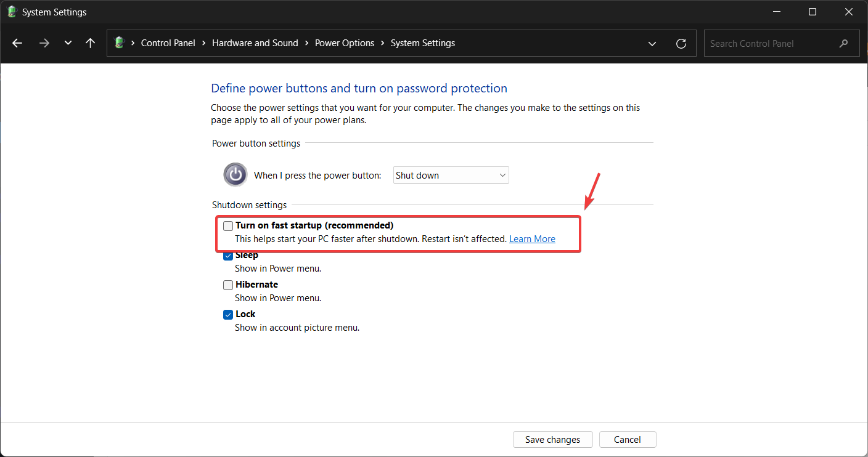This screenshot has height=457, width=868.
Task: Open recent locations chevron dropdown
Action: (x=68, y=43)
